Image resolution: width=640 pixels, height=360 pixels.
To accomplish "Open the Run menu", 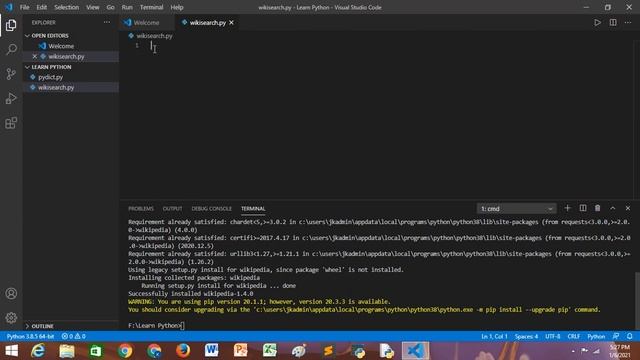I will [127, 7].
